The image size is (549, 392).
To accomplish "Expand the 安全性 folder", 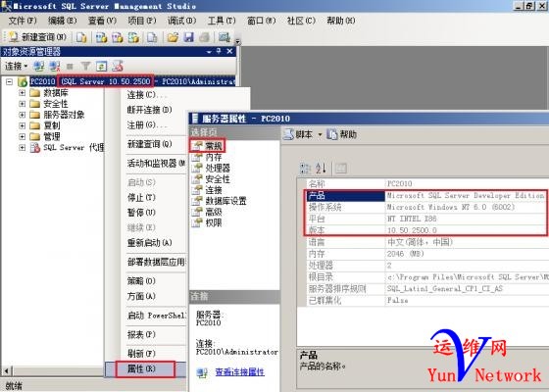I will 22,104.
